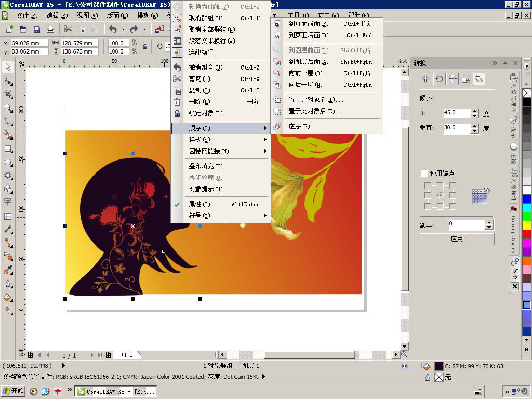Image resolution: width=532 pixels, height=399 pixels.
Task: Select the middle-left anchor point box
Action: (428, 196)
